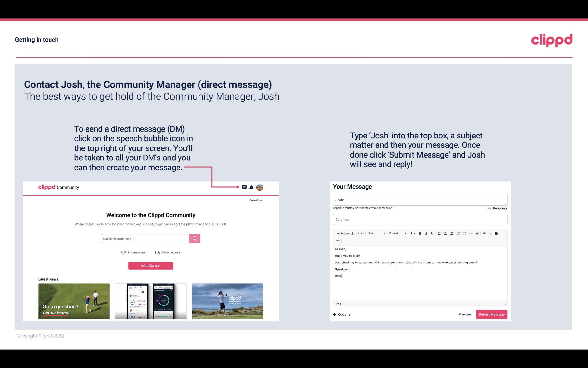Viewport: 588px width, 368px height.
Task: Click BCC Recipients toggle link
Action: pos(497,208)
